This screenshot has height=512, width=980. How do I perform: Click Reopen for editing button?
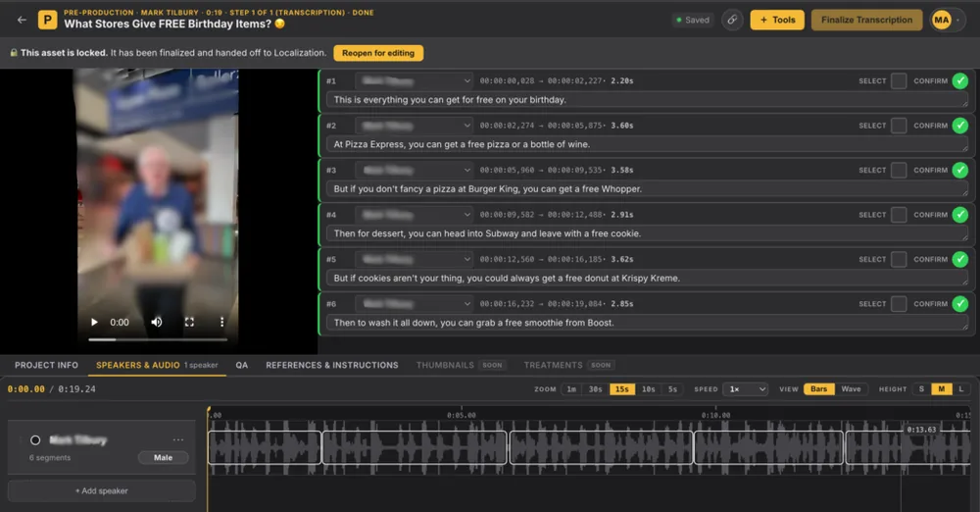[378, 53]
